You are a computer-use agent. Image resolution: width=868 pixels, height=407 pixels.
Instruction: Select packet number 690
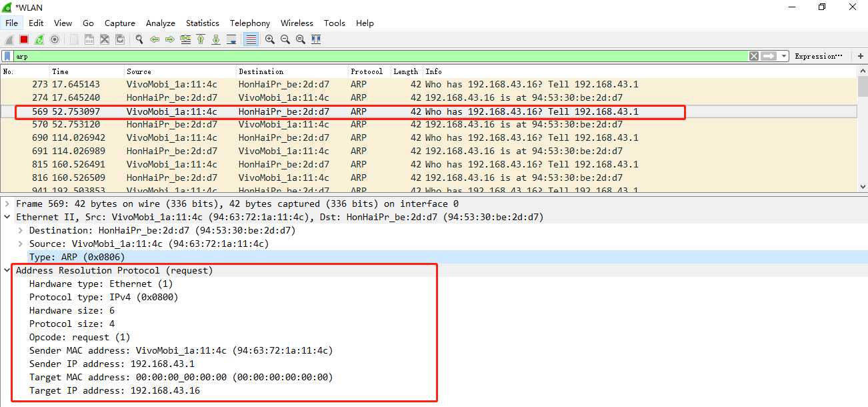click(429, 138)
